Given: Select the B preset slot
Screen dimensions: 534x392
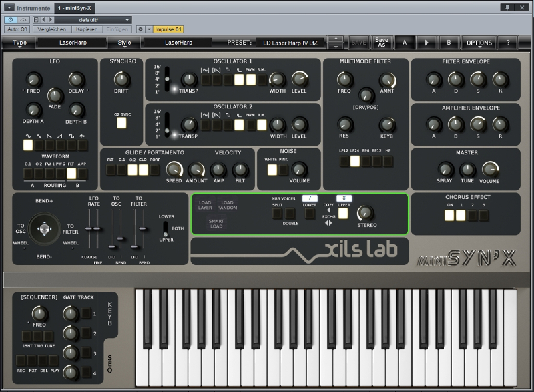Looking at the screenshot, I should pyautogui.click(x=449, y=43).
